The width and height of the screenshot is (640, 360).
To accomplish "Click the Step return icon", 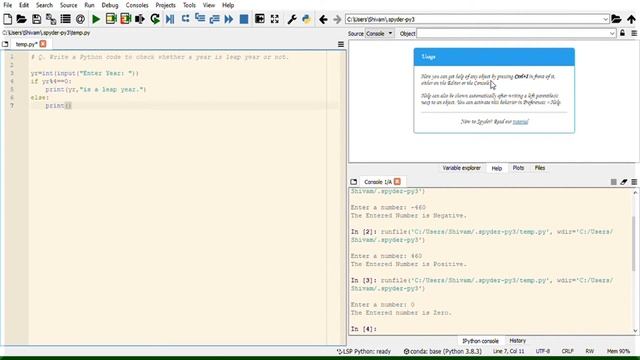I will coord(214,19).
